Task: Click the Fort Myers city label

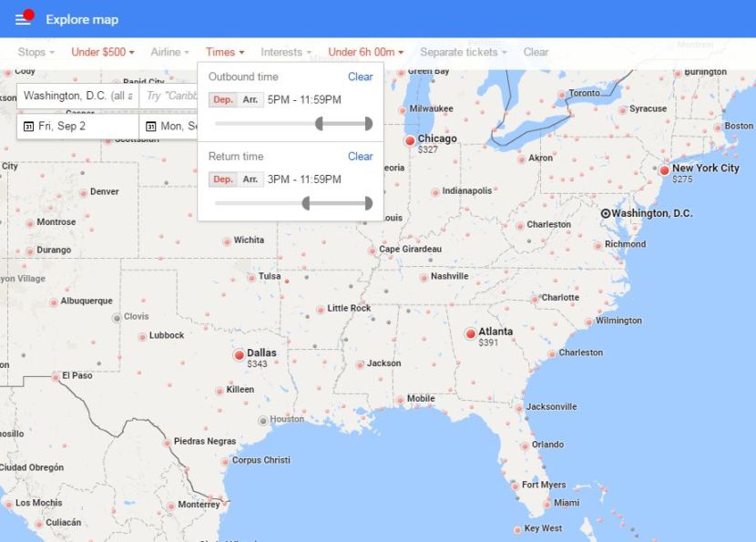Action: point(544,485)
